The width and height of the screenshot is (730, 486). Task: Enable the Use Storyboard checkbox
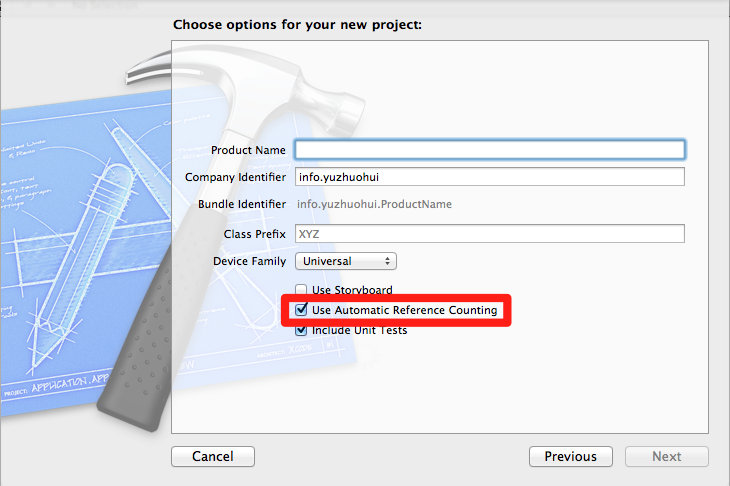tap(302, 290)
